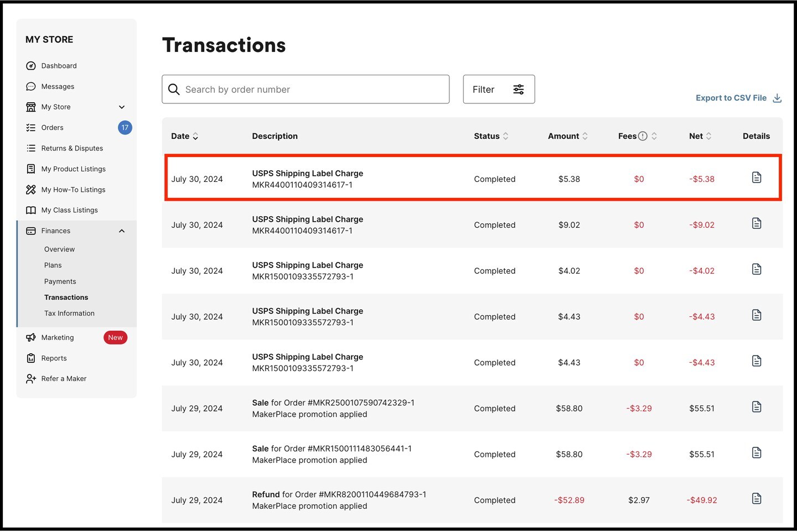Open the Reports page
The height and width of the screenshot is (532, 797).
click(54, 358)
